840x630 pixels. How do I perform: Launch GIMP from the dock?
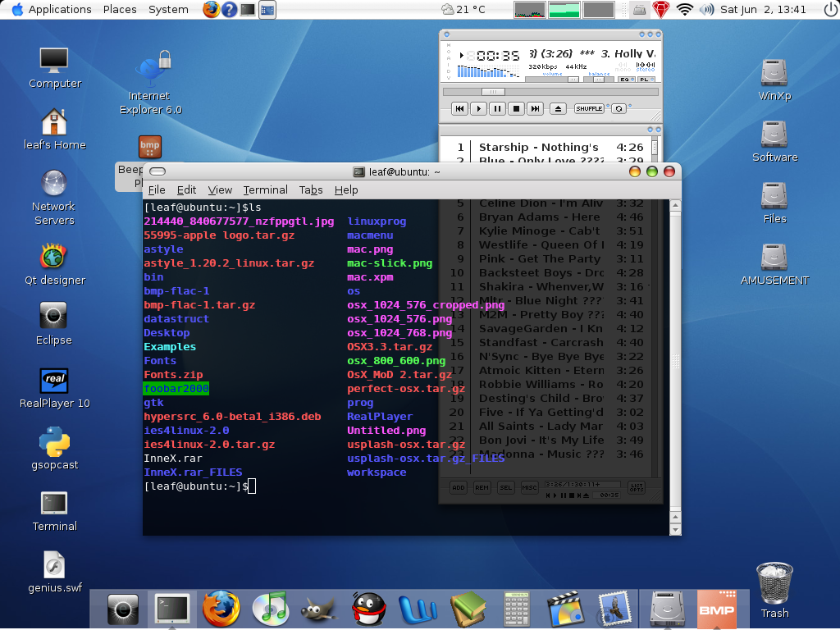point(319,609)
